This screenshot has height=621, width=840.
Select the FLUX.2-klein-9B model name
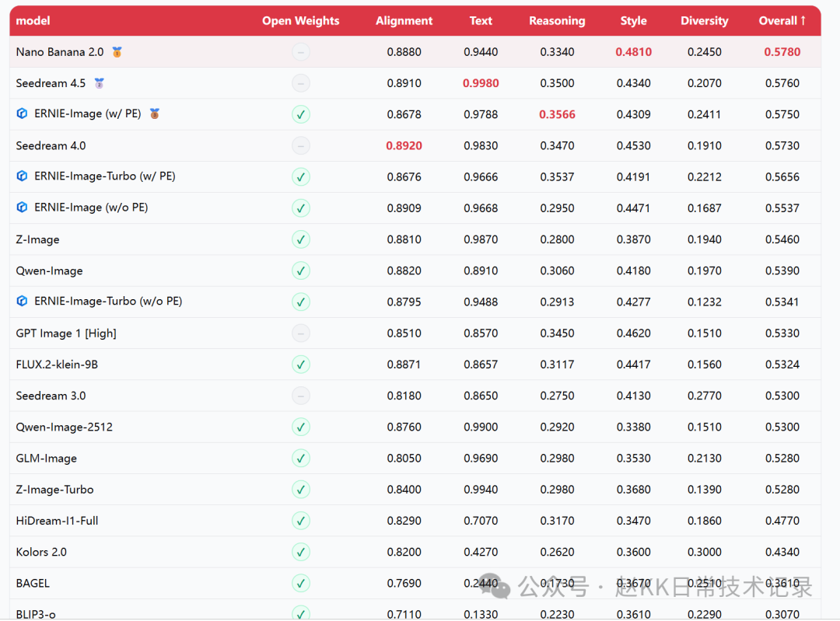pos(57,365)
